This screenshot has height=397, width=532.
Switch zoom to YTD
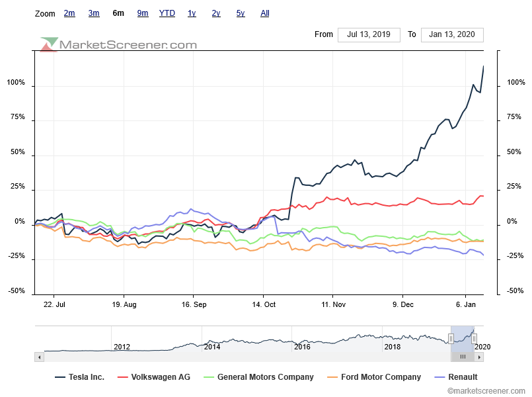tap(167, 13)
